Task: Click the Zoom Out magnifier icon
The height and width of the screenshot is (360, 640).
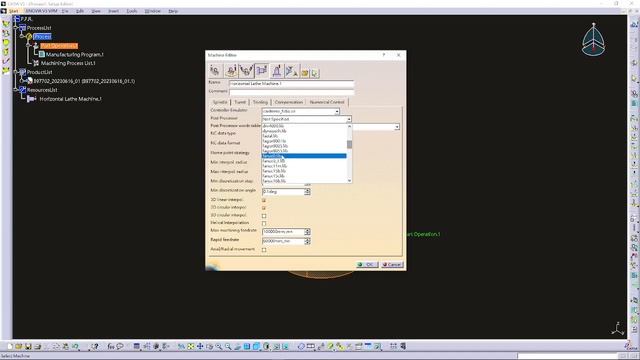Action: 228,347
